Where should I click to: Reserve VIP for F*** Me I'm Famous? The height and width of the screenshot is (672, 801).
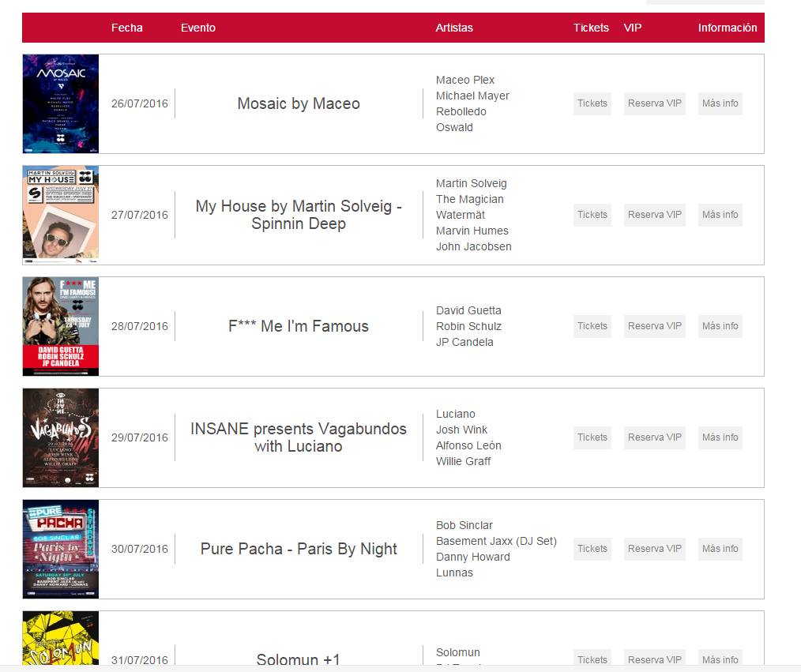654,326
